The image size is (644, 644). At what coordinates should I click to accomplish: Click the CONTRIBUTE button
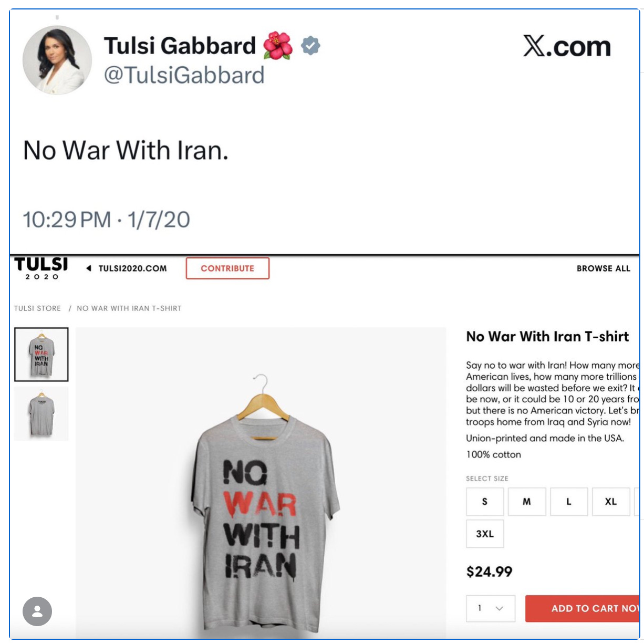pos(227,268)
